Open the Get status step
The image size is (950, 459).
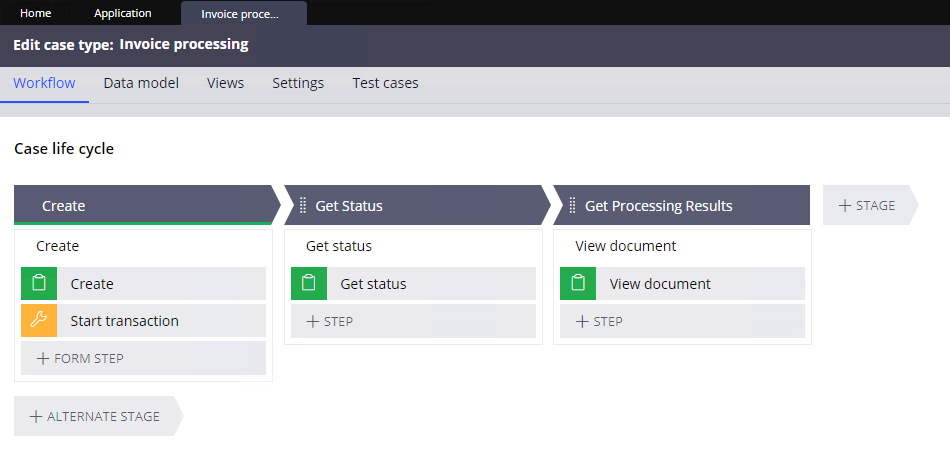tap(413, 283)
